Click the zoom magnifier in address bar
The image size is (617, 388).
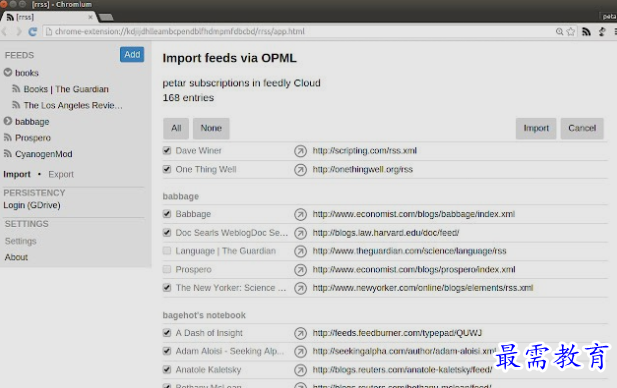click(559, 31)
